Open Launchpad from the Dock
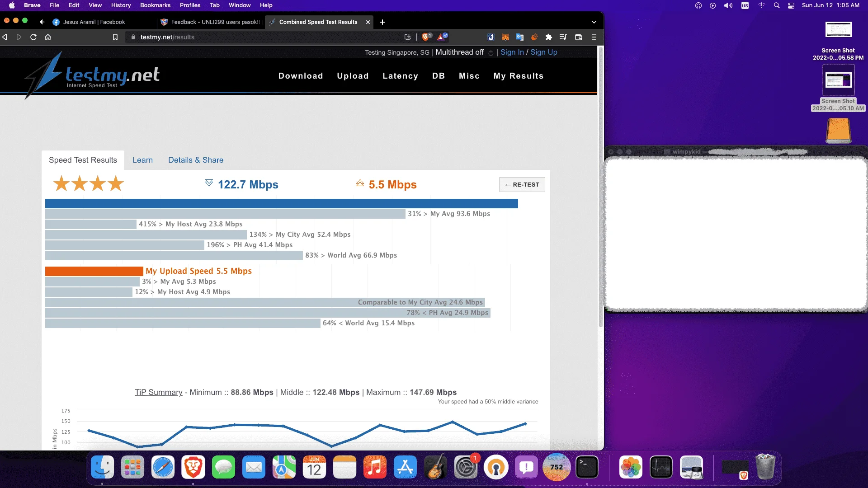Screen dimensions: 868x488 click(x=132, y=467)
